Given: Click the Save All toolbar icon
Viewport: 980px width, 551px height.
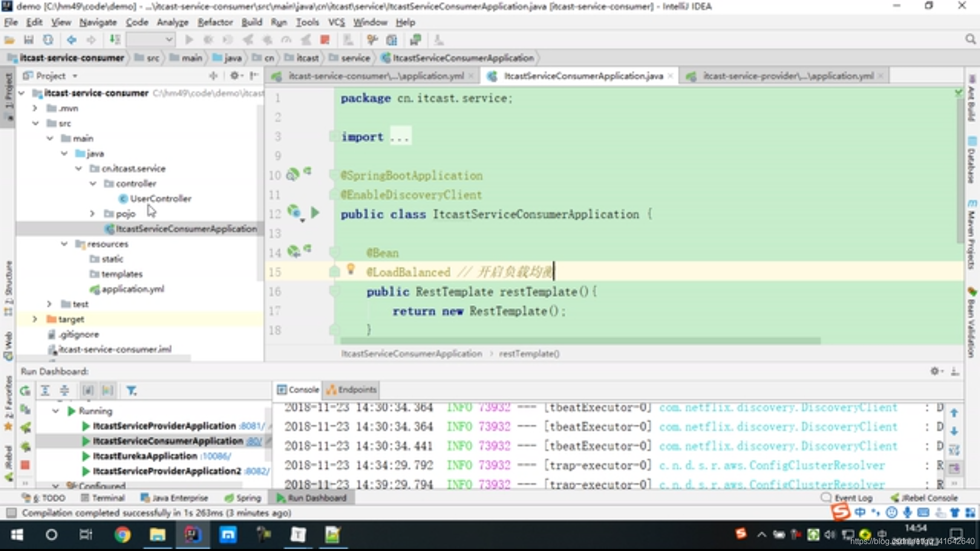Looking at the screenshot, I should pyautogui.click(x=29, y=40).
